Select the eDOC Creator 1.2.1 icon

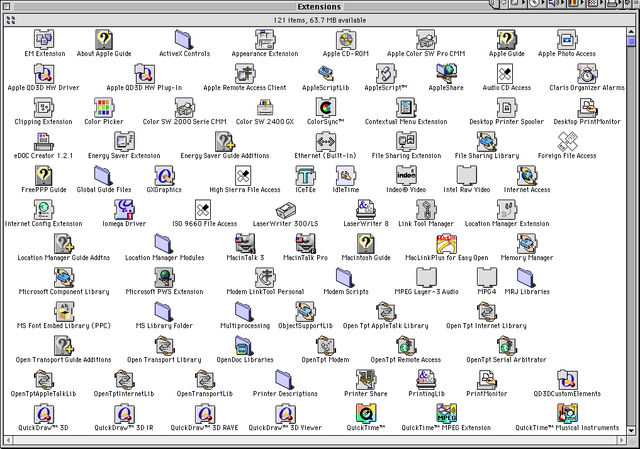[x=44, y=141]
